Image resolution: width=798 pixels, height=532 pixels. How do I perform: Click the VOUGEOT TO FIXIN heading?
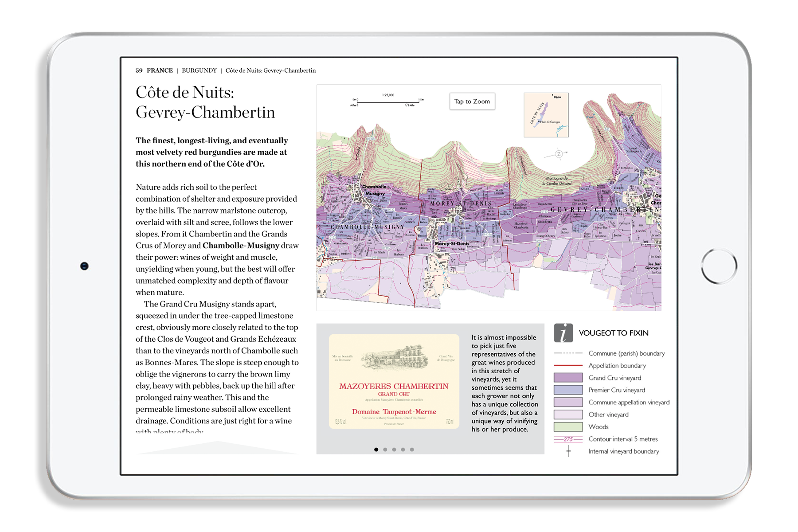[x=614, y=333]
